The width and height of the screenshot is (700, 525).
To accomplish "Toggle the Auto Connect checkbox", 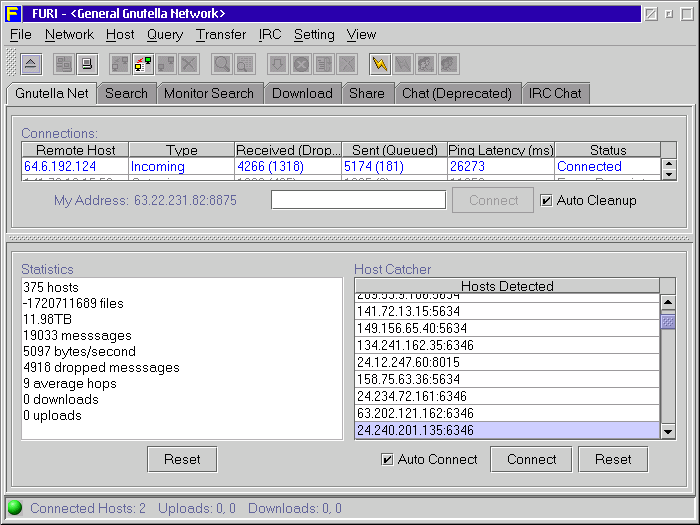I will pyautogui.click(x=387, y=459).
